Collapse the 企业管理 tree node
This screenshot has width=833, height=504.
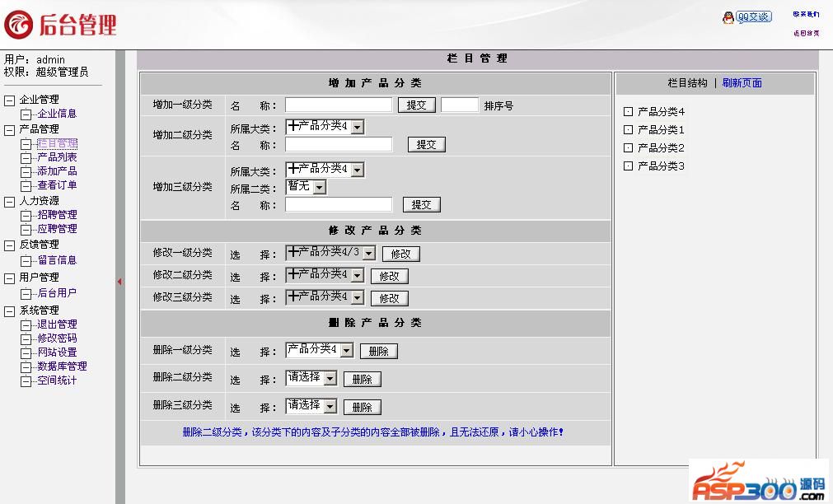click(x=10, y=100)
